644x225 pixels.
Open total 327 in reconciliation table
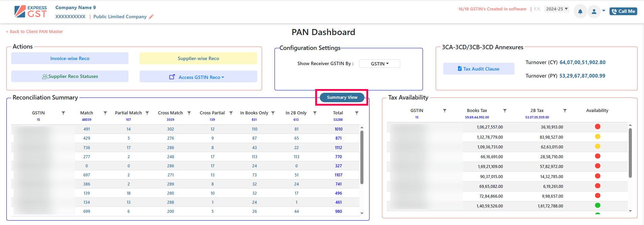click(x=338, y=166)
